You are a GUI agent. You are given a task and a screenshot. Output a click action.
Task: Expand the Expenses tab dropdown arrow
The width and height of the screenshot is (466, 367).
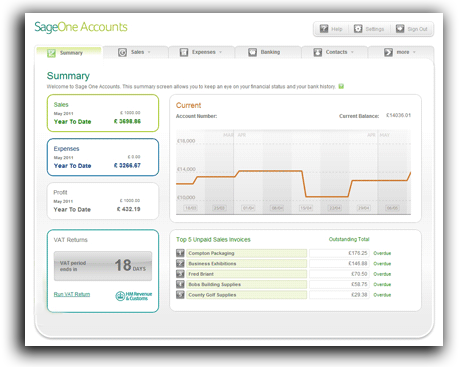point(220,52)
